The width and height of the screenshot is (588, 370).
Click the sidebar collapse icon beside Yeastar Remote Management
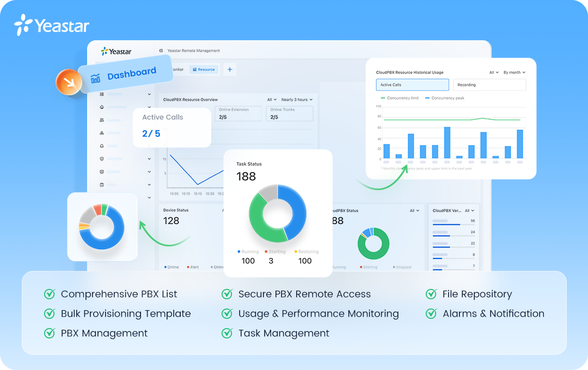pos(161,51)
